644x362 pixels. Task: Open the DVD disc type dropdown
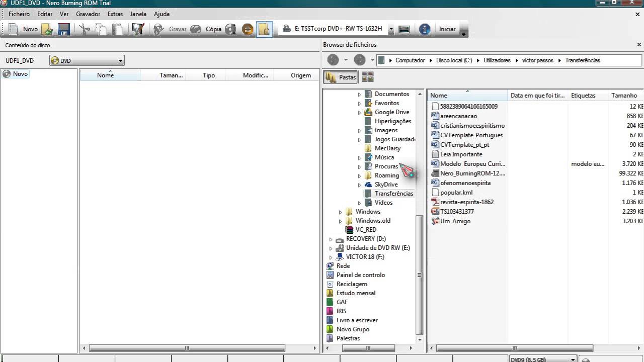pyautogui.click(x=87, y=61)
